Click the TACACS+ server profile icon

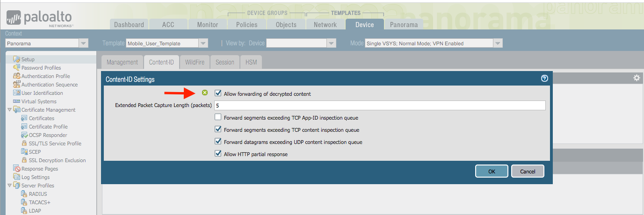tap(24, 202)
